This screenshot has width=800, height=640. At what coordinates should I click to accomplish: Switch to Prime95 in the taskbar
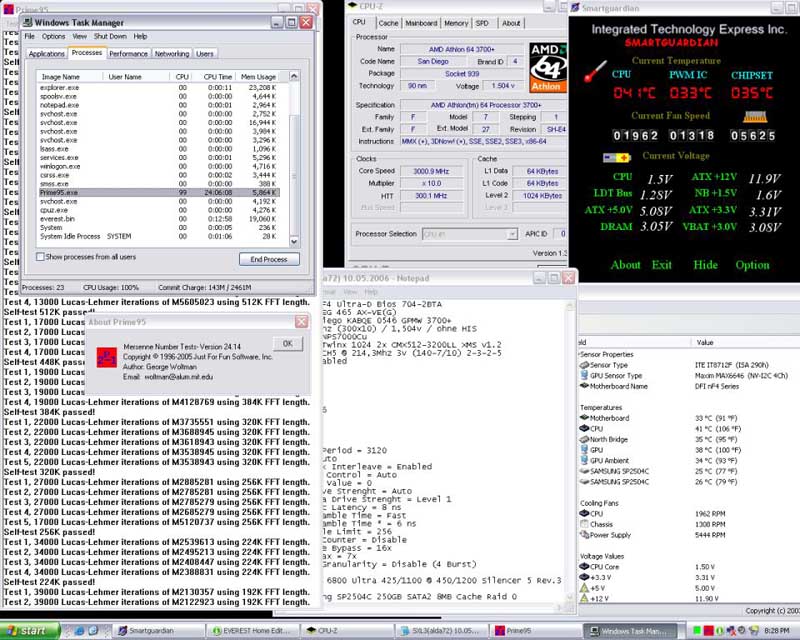[535, 631]
